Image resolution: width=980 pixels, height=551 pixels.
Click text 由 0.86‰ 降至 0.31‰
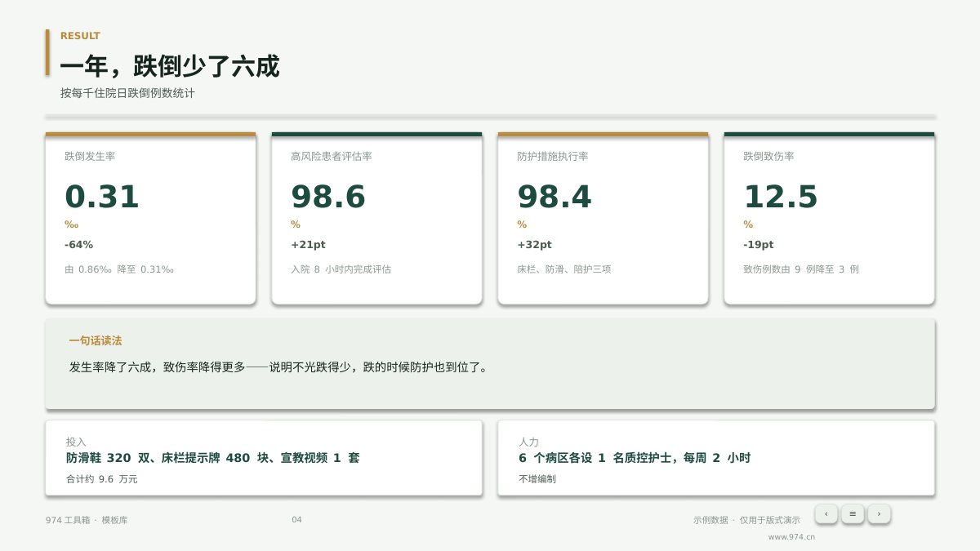tap(119, 269)
